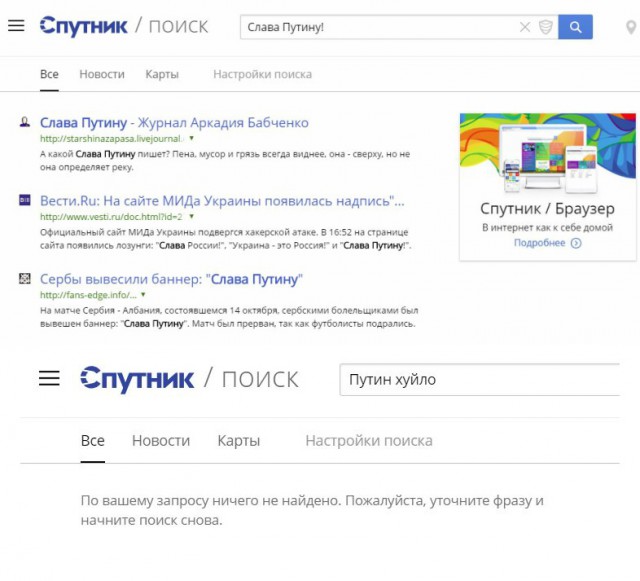Open the hamburger menu in the top Sputnik header
Image resolution: width=640 pixels, height=581 pixels.
16,26
